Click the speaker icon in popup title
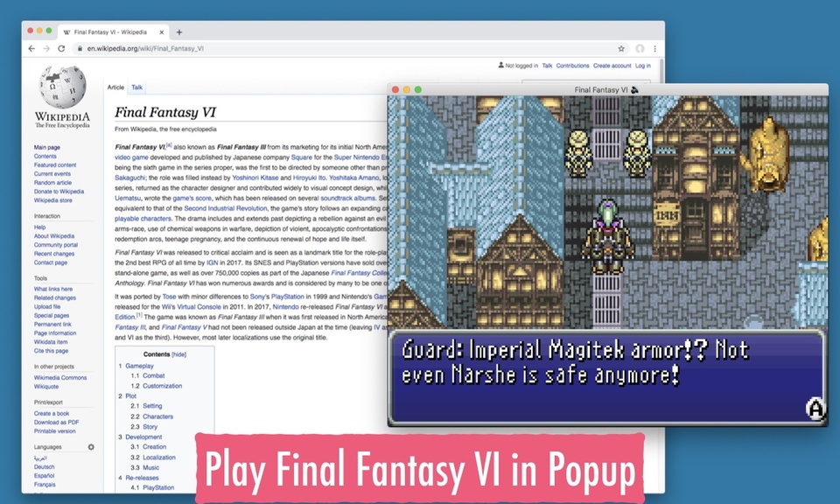 635,89
